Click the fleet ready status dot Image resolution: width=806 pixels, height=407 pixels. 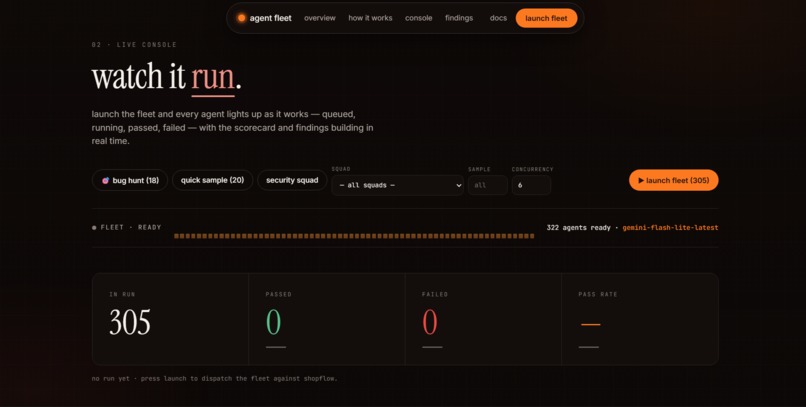pos(94,228)
